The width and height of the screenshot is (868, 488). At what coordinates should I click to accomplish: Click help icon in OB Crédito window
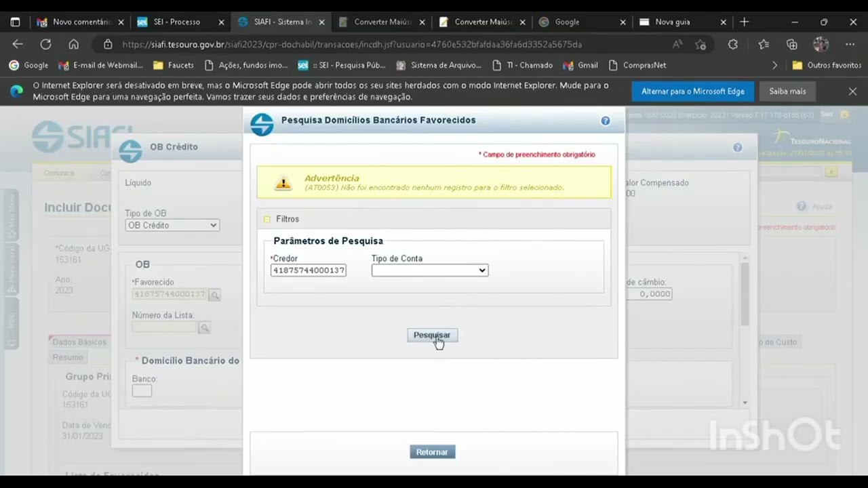tap(737, 148)
